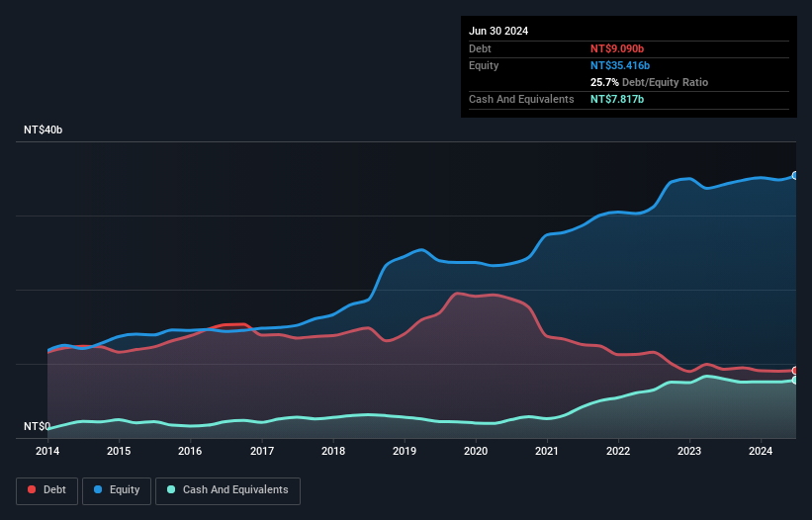This screenshot has height=520, width=812.
Task: Click Cash And Equivalents tooltip label
Action: [521, 99]
